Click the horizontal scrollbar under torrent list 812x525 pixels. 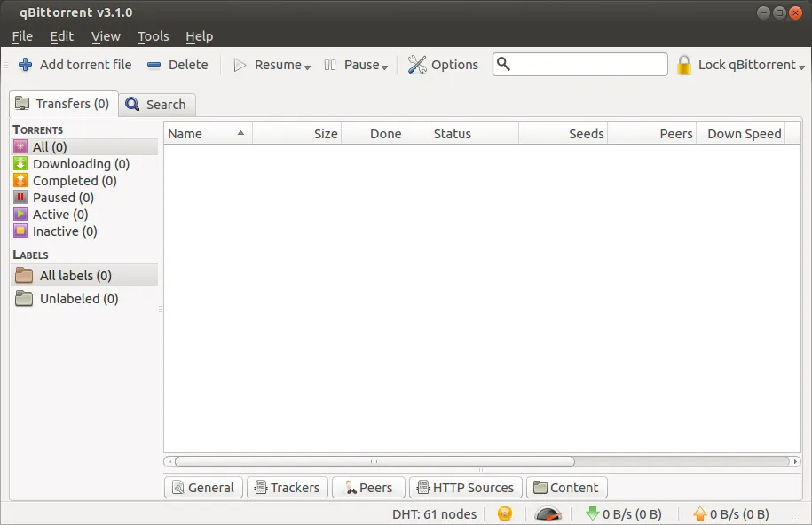374,461
